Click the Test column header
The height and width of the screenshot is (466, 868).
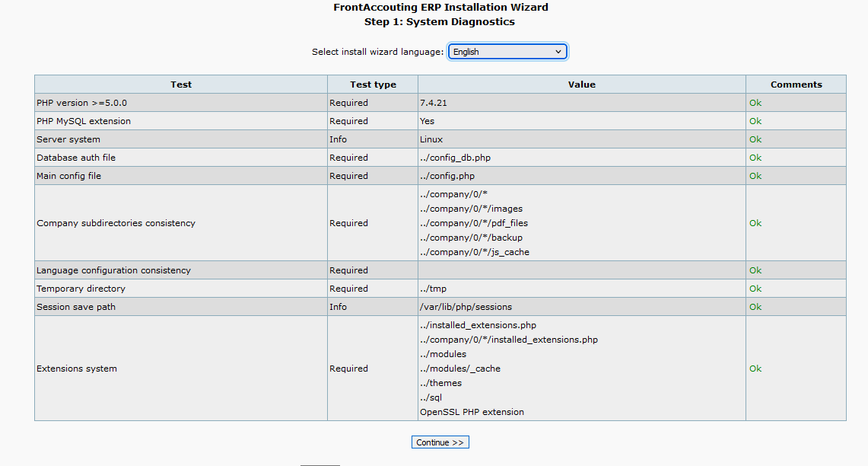(181, 85)
